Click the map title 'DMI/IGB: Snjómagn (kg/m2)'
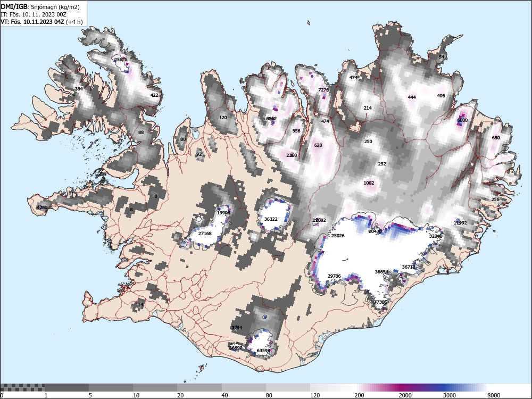Screen dimensions: 532x399 (40, 7)
